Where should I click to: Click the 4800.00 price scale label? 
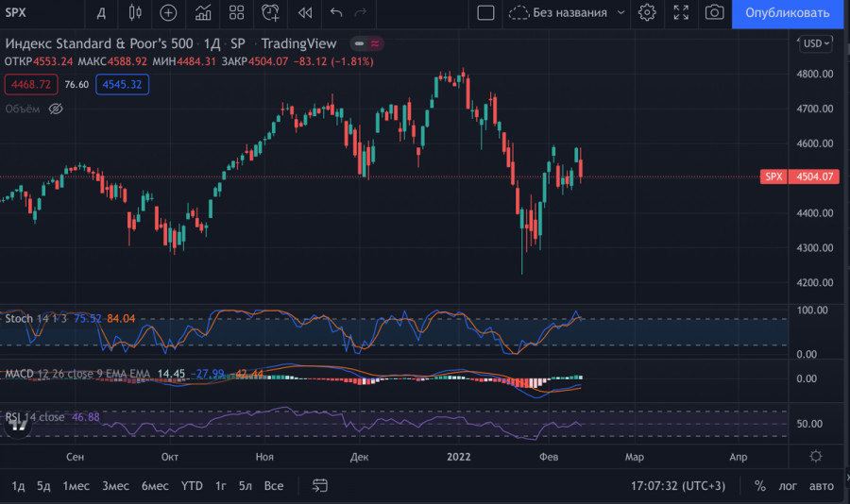point(815,74)
